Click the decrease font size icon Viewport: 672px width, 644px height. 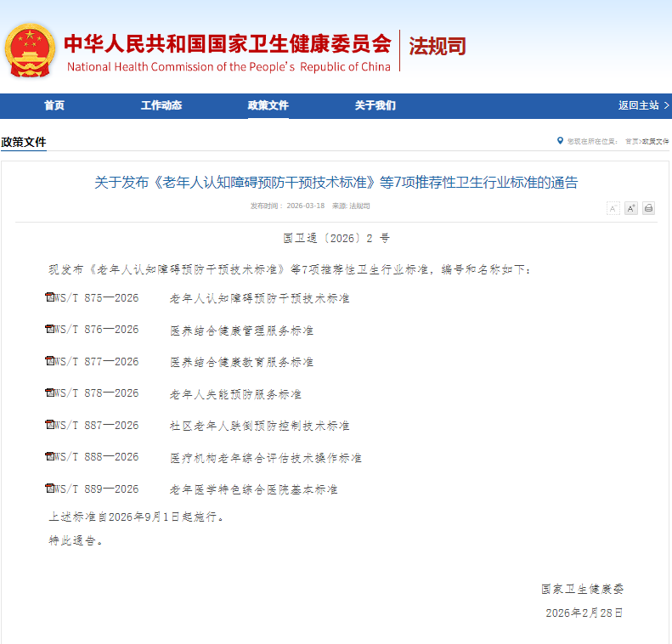(x=613, y=208)
